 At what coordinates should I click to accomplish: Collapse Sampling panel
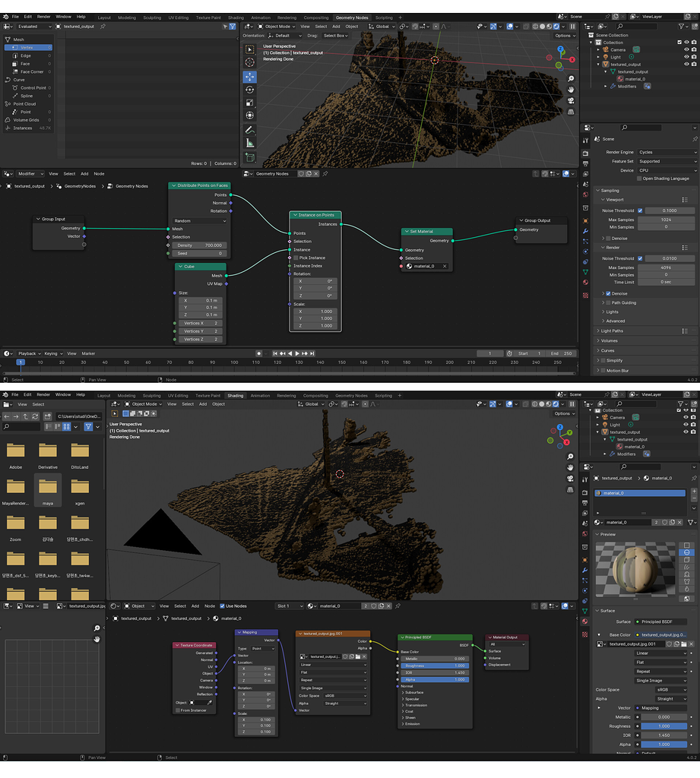610,191
